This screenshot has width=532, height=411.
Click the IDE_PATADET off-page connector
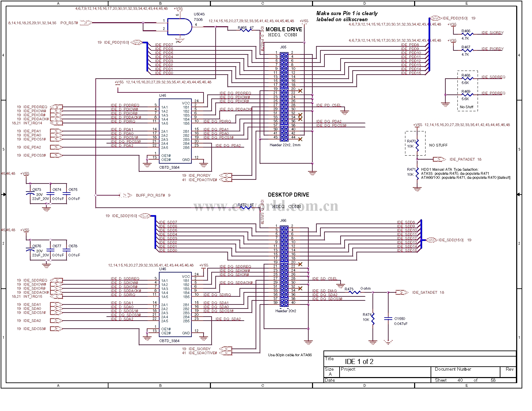(x=439, y=159)
